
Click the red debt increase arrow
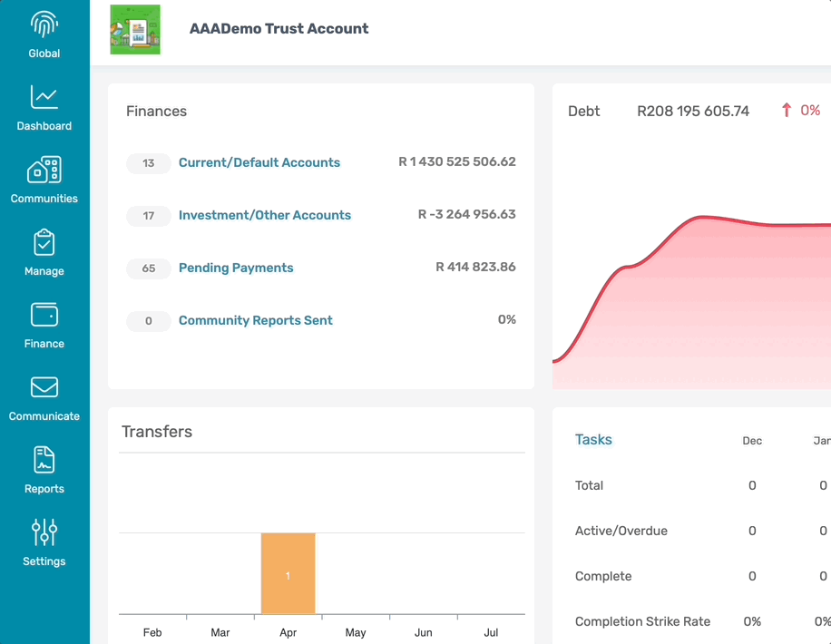click(x=787, y=111)
